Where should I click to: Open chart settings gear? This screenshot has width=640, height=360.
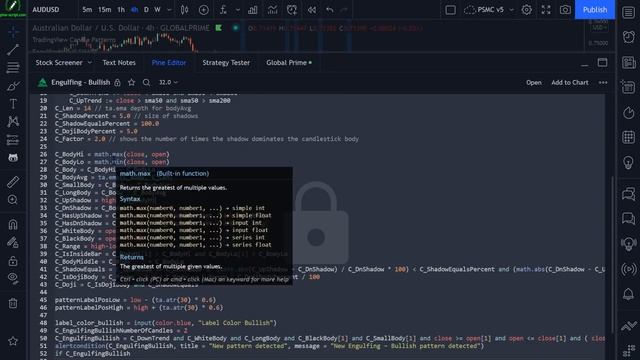[x=527, y=9]
